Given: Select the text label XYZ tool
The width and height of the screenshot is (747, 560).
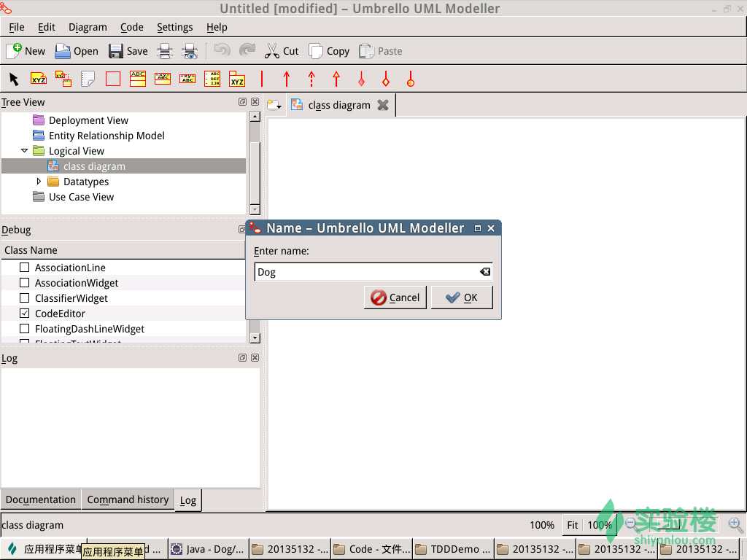Looking at the screenshot, I should click(39, 79).
